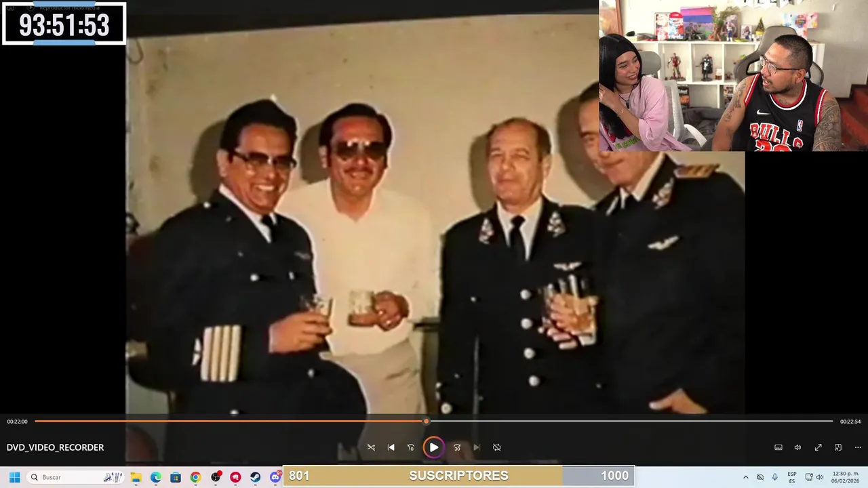
Task: Toggle shuffle mode in the media player
Action: point(371,447)
